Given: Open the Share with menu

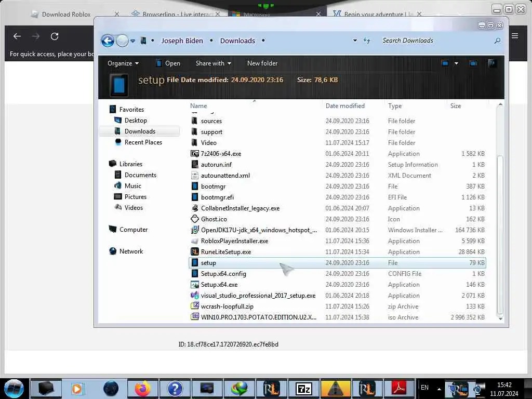Looking at the screenshot, I should 214,63.
